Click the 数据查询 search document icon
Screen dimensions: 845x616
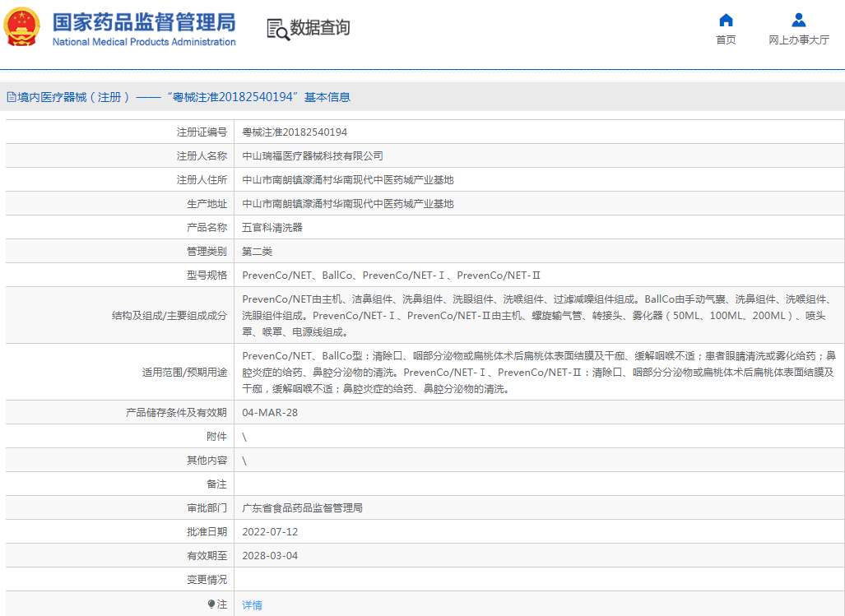(278, 29)
